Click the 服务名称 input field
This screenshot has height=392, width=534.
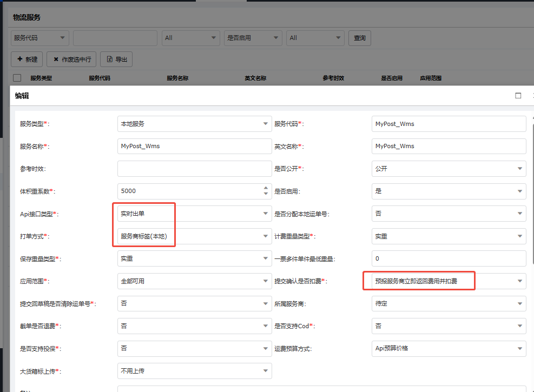pos(194,147)
